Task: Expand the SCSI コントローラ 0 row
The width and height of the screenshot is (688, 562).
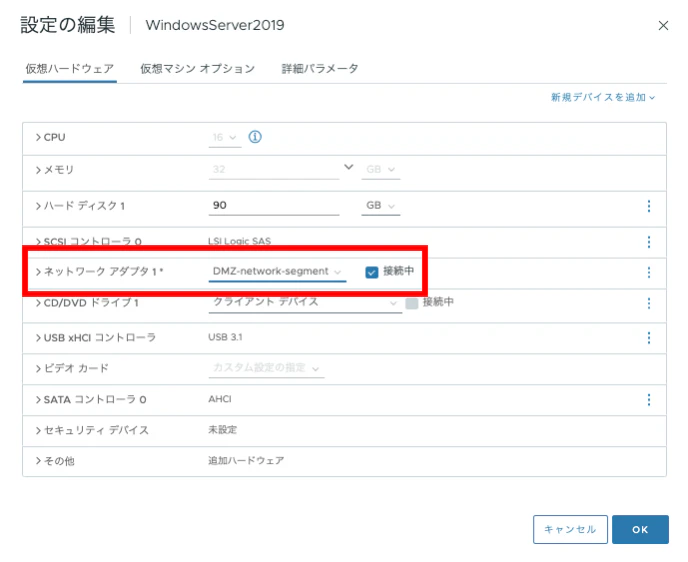Action: [38, 241]
